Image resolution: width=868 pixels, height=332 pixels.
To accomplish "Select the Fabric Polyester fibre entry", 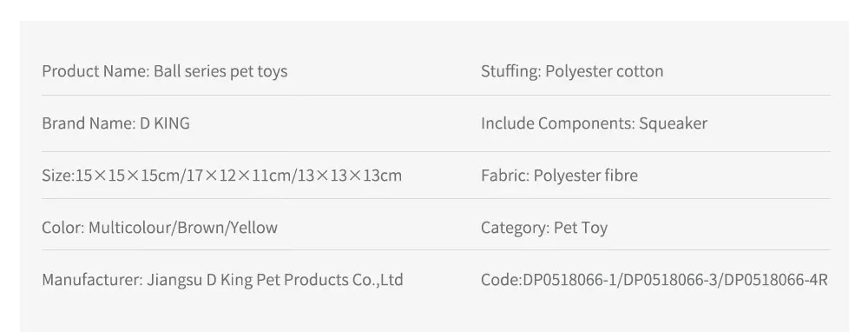I will [x=559, y=176].
